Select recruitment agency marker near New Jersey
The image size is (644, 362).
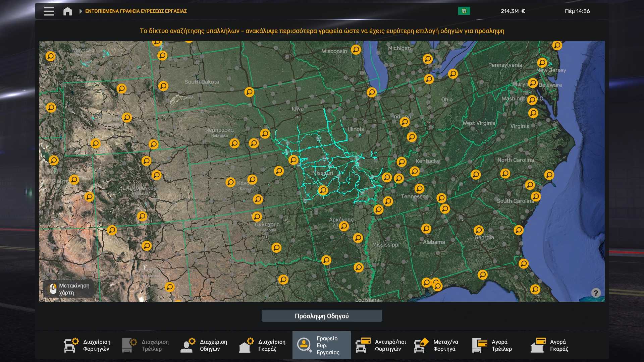(x=542, y=63)
